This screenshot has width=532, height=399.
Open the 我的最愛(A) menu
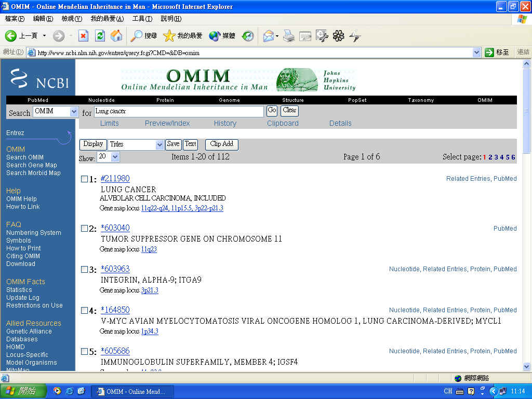point(107,19)
